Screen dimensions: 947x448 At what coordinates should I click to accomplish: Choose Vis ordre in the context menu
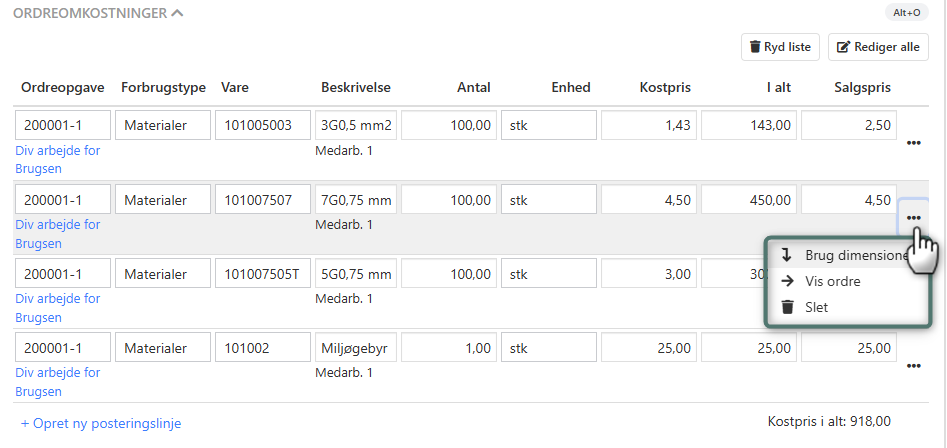click(832, 281)
